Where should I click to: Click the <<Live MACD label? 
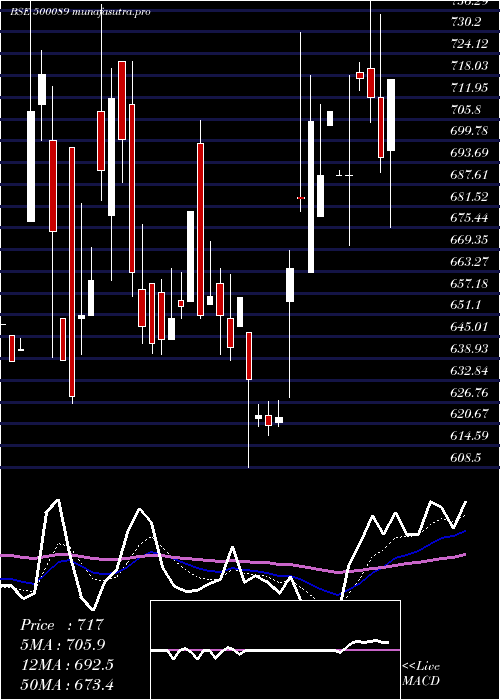point(421,674)
